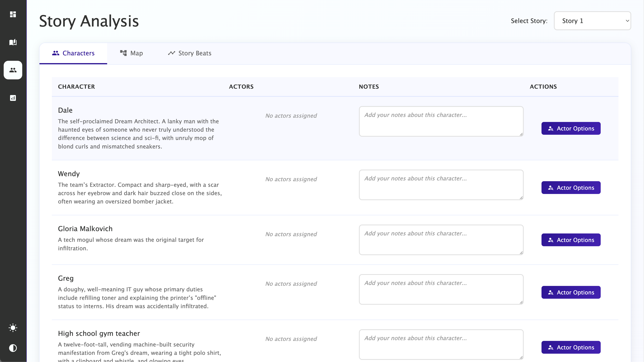This screenshot has width=644, height=362.
Task: Click the open book stories sidebar icon
Action: click(x=13, y=42)
